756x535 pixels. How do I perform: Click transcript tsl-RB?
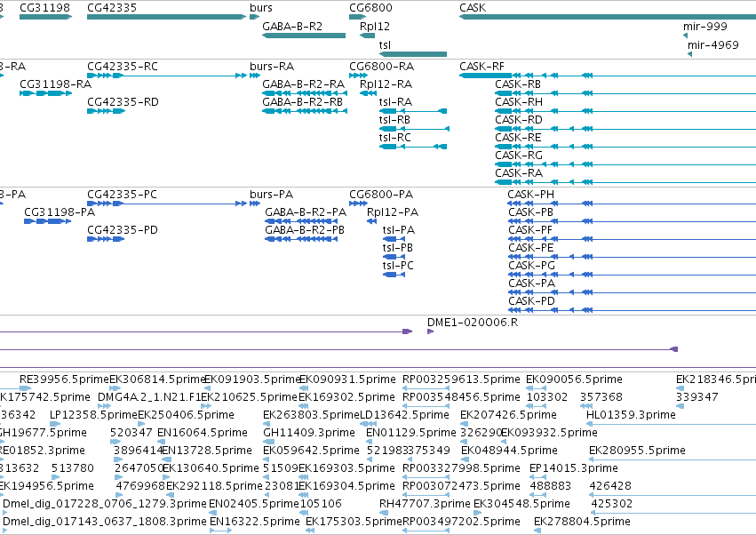pyautogui.click(x=415, y=129)
